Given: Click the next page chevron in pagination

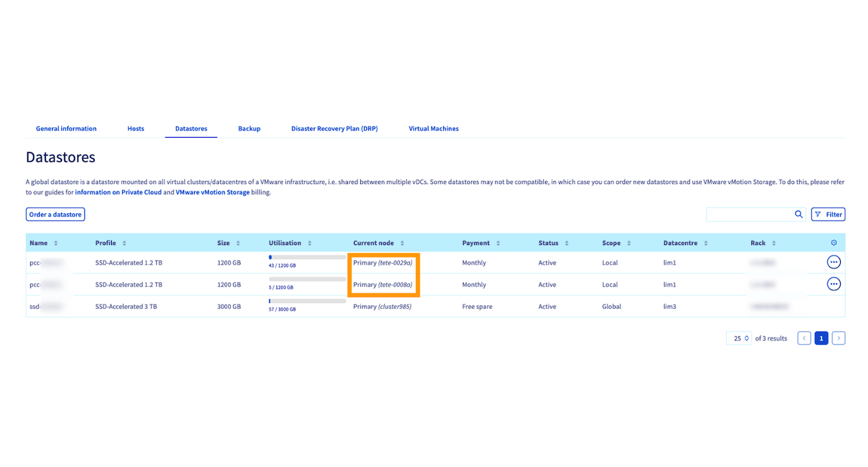Looking at the screenshot, I should 838,338.
